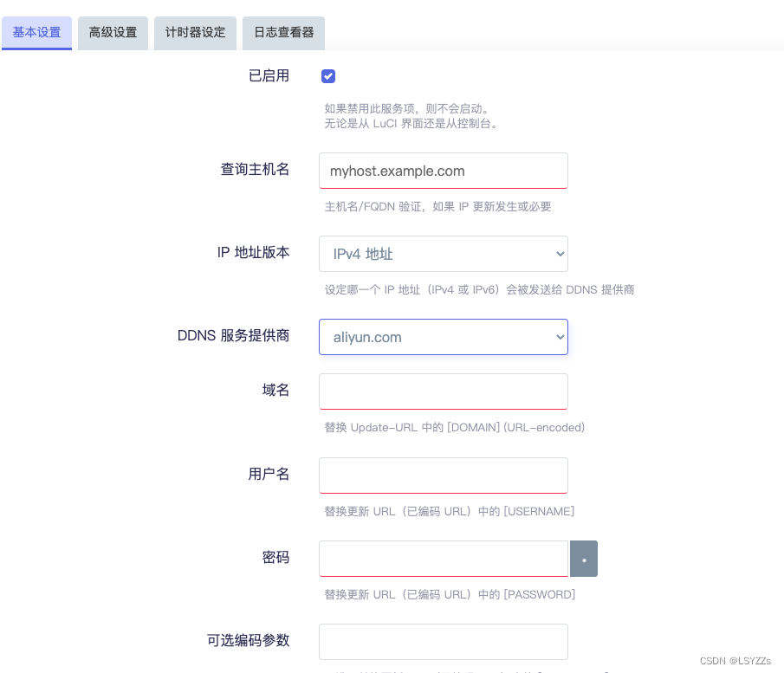
Task: Select the 可选编码参数 parameter field
Action: tap(443, 642)
